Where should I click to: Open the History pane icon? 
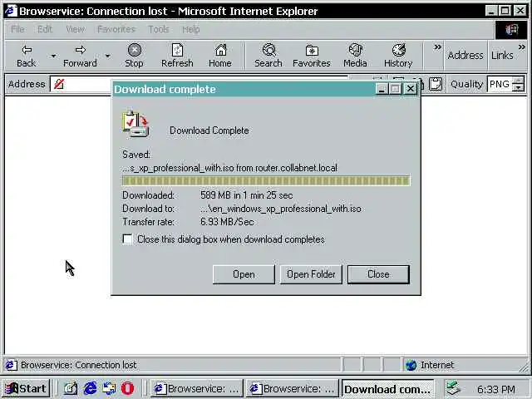(399, 50)
